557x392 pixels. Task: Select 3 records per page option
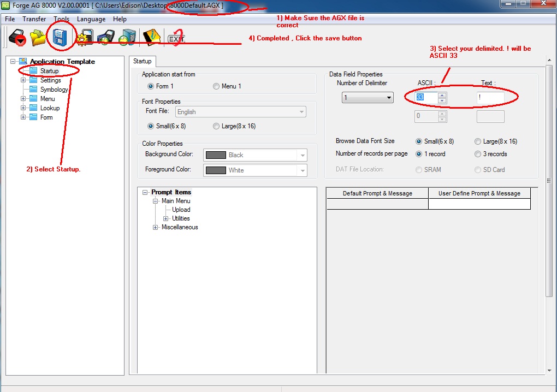point(478,154)
